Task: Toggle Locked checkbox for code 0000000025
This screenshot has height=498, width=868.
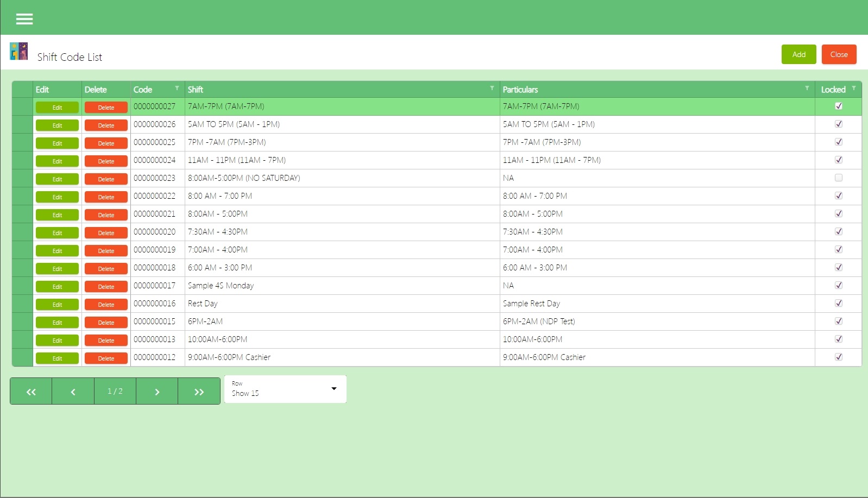Action: coord(839,142)
